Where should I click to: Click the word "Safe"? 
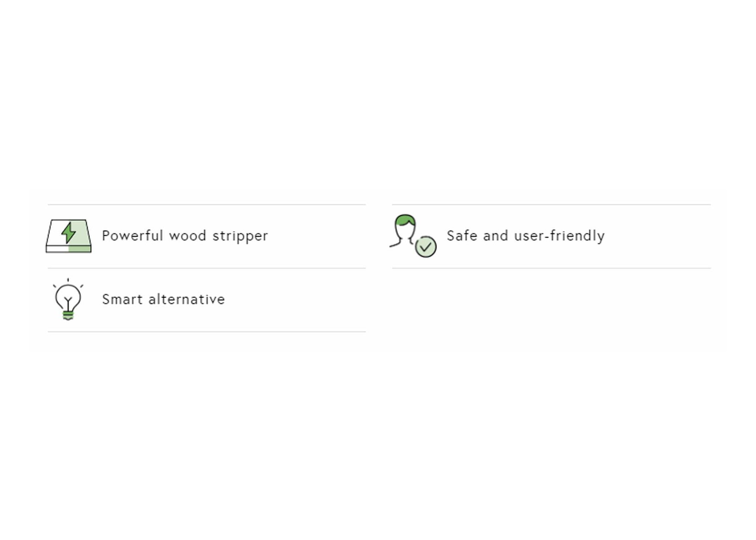coord(462,235)
